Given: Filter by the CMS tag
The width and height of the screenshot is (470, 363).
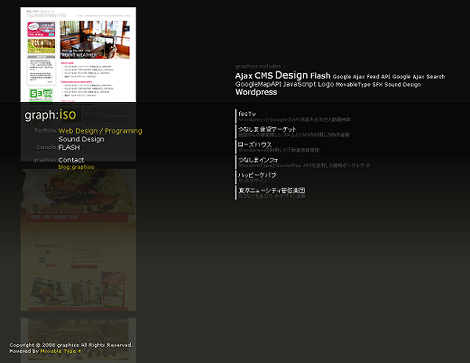Looking at the screenshot, I should coord(264,76).
